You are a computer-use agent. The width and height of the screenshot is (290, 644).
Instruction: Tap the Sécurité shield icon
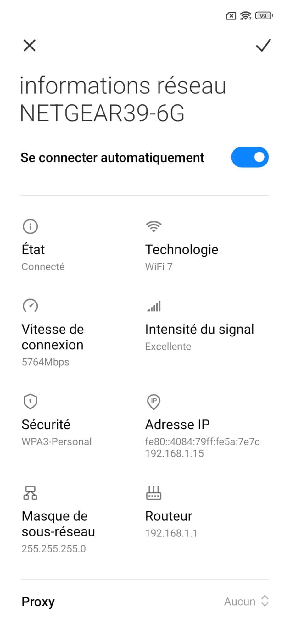30,402
